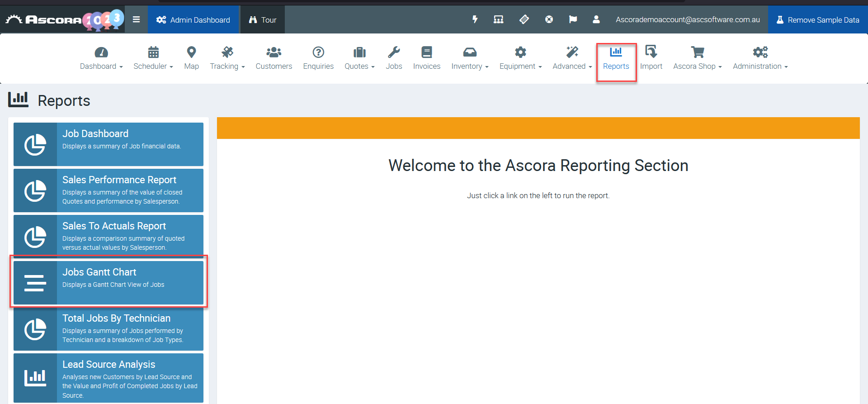Screen dimensions: 868x404
Task: Open the Map pin icon
Action: point(191,52)
